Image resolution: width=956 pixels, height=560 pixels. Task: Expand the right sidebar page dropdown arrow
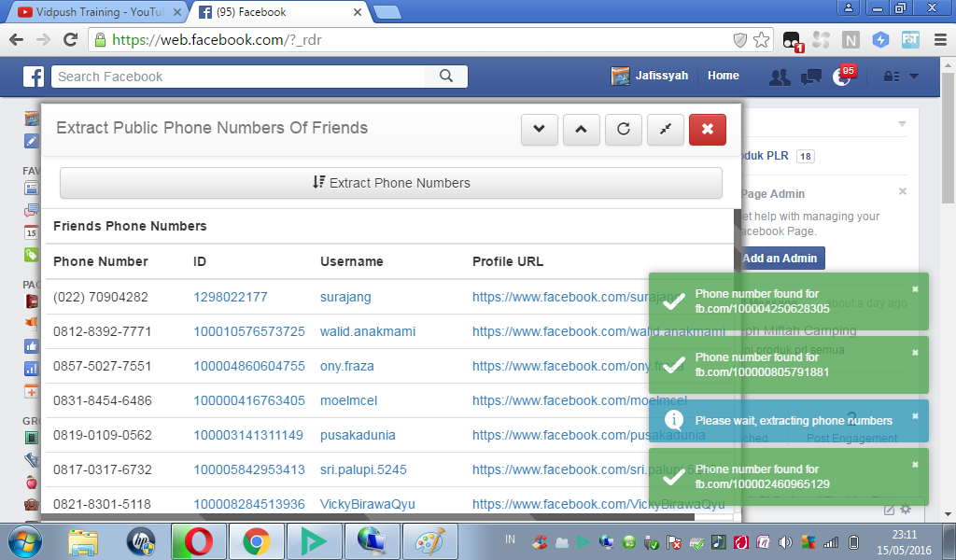[x=903, y=124]
